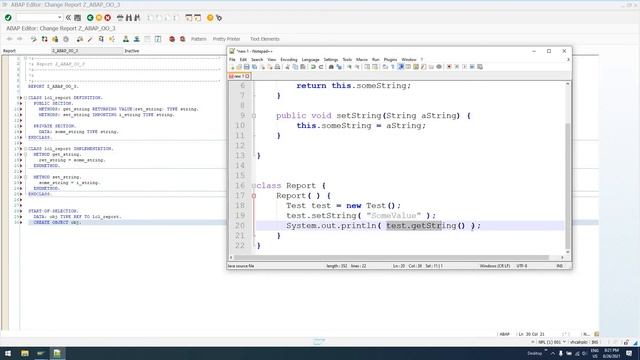Click the Pattern button in ABAP Editor
The image size is (640, 360).
(x=199, y=39)
